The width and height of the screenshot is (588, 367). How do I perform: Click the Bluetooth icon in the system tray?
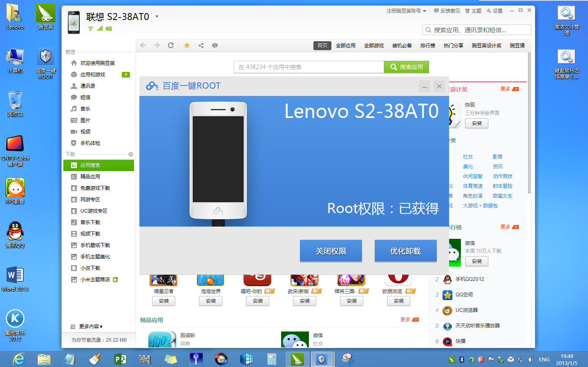462,360
